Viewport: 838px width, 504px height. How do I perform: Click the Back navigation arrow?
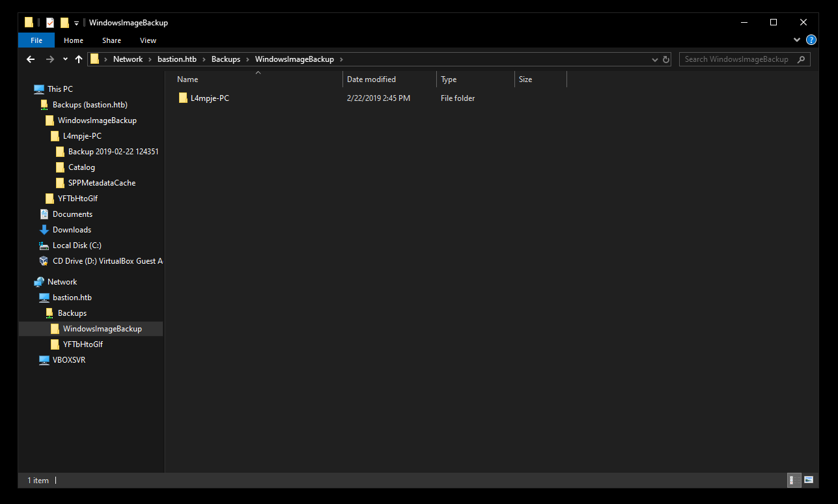tap(31, 59)
